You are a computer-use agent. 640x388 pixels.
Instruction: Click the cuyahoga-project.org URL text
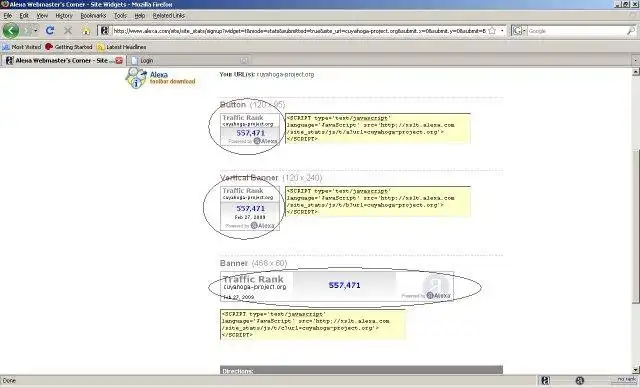pos(285,74)
